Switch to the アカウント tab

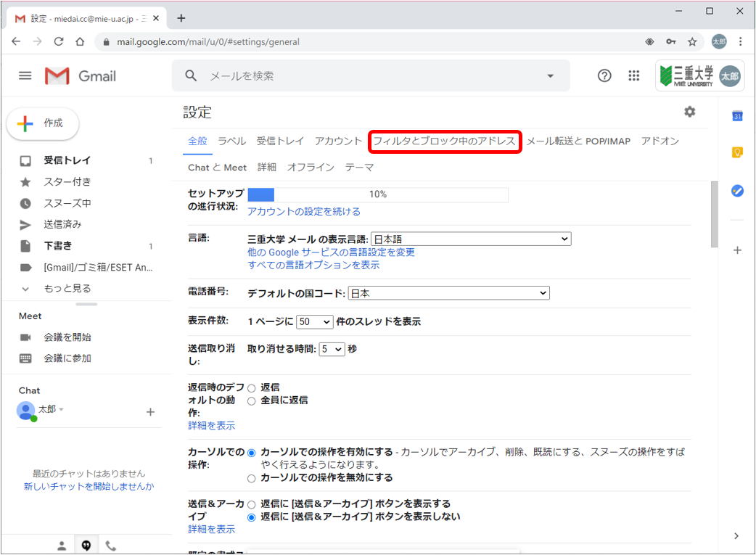[x=339, y=141]
